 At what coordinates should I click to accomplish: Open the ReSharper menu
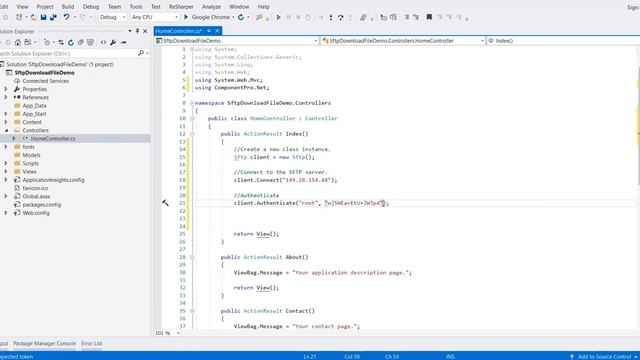pyautogui.click(x=181, y=7)
